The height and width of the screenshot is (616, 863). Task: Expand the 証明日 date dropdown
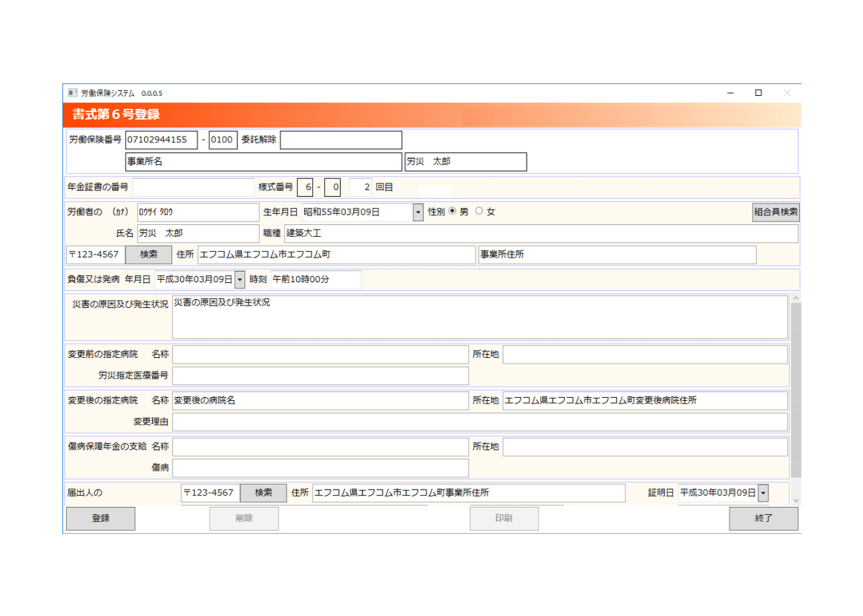point(763,493)
